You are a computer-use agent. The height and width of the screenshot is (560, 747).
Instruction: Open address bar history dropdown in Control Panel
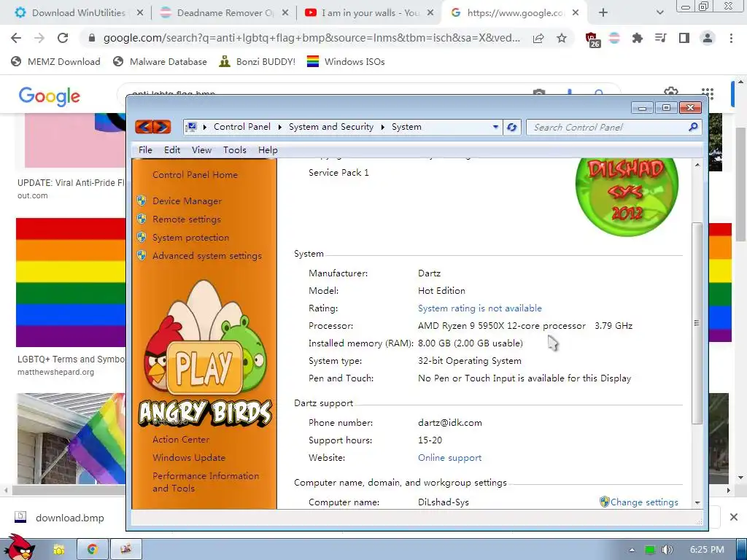click(x=495, y=127)
